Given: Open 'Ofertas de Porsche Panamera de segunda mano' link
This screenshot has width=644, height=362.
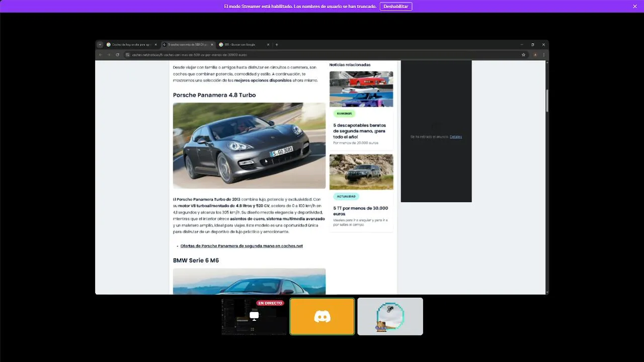Looking at the screenshot, I should [242, 246].
